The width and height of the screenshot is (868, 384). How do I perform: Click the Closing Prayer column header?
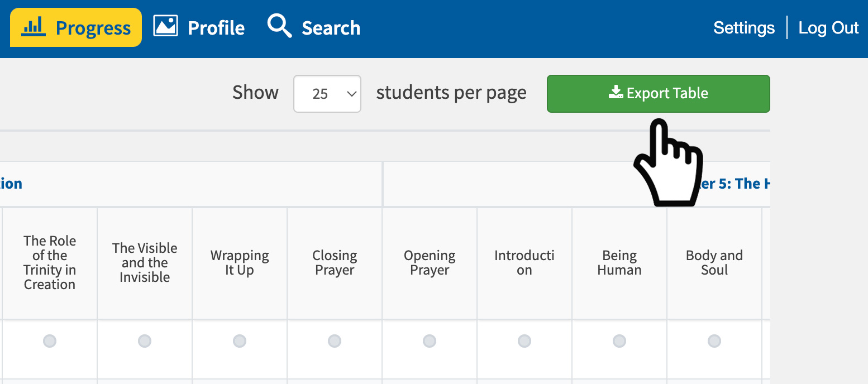coord(335,263)
